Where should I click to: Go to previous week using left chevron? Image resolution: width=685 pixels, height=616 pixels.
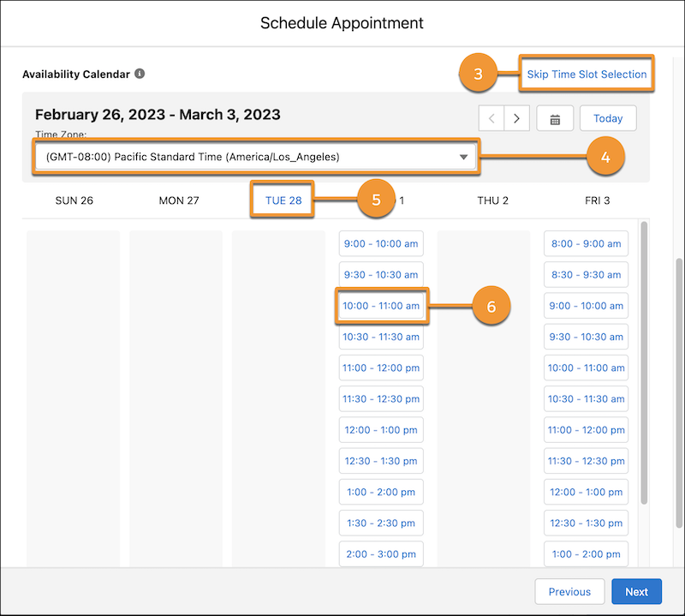tap(491, 118)
